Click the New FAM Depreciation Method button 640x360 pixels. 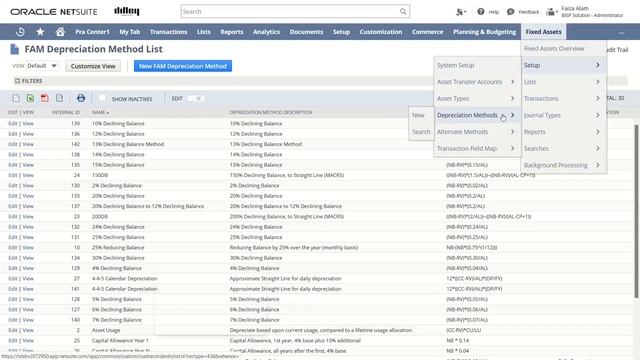pyautogui.click(x=183, y=66)
